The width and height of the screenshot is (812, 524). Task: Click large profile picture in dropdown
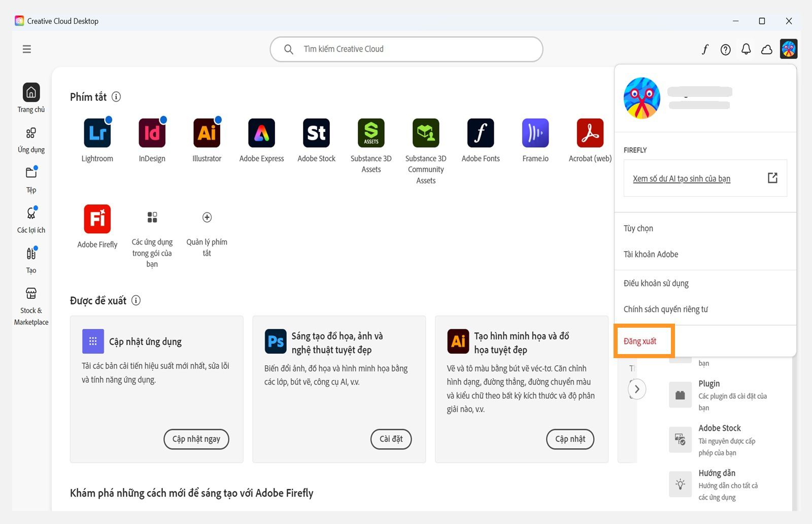642,98
